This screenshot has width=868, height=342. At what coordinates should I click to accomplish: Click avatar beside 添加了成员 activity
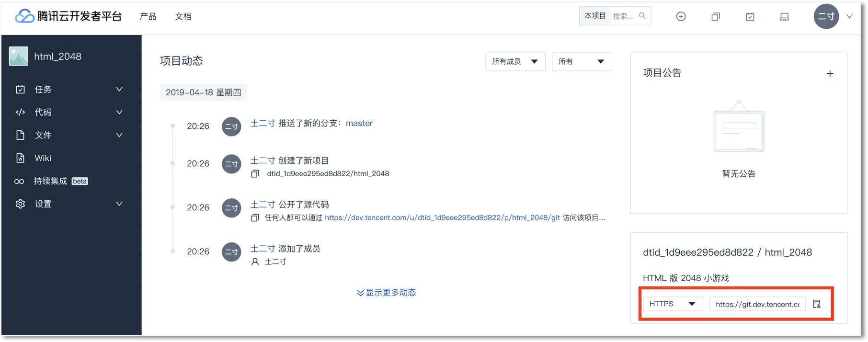[x=231, y=252]
